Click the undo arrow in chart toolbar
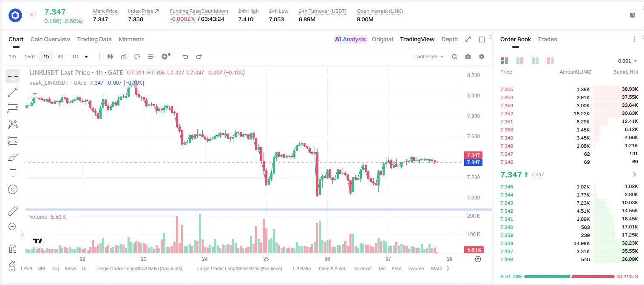644x285 pixels. pyautogui.click(x=185, y=57)
